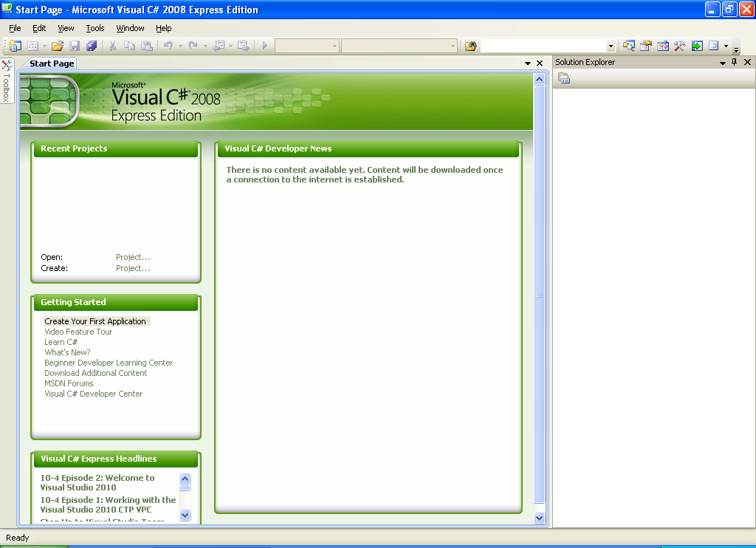
Task: Click the Copy icon in toolbar
Action: click(129, 46)
